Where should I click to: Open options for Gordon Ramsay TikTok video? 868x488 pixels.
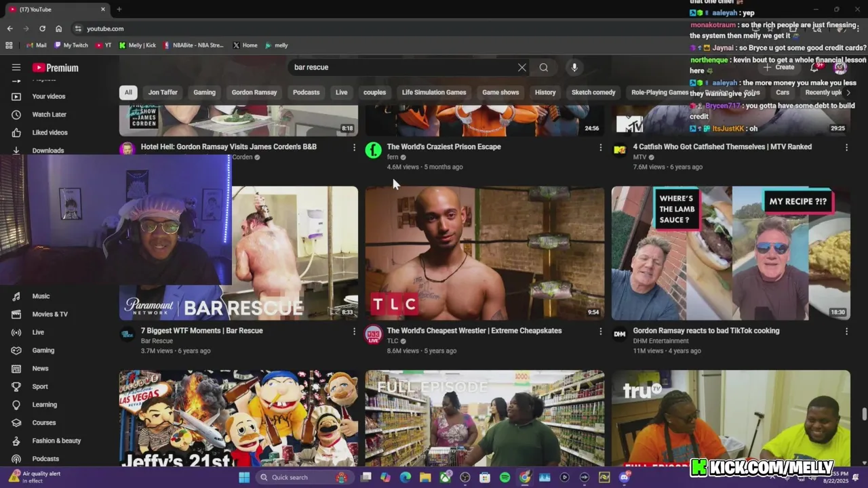pyautogui.click(x=846, y=331)
